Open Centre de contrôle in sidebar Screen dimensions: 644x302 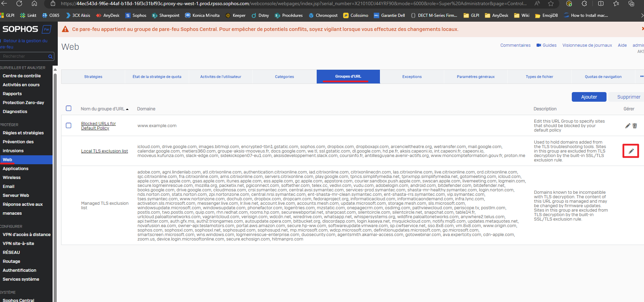click(22, 76)
